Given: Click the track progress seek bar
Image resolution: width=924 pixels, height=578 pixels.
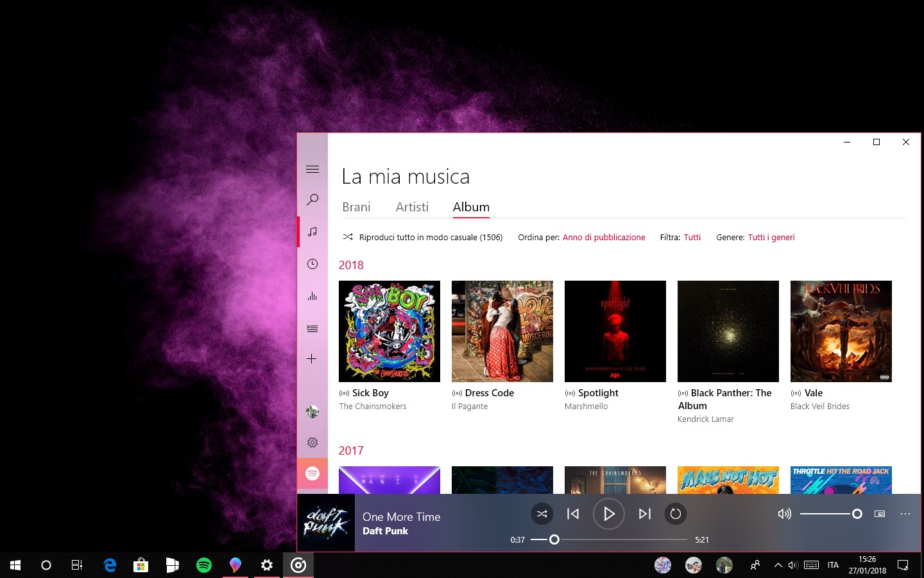Looking at the screenshot, I should [609, 539].
